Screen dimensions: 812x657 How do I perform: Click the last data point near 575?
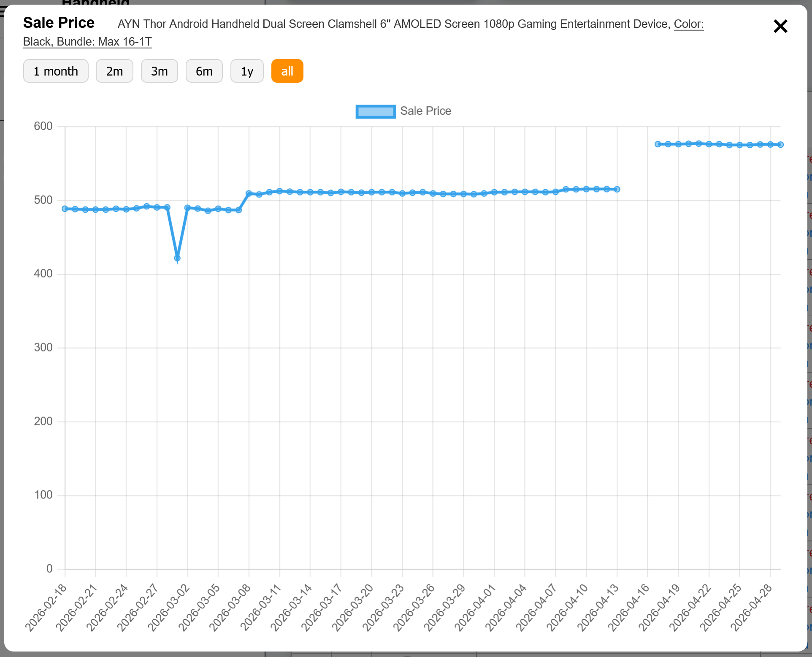780,145
